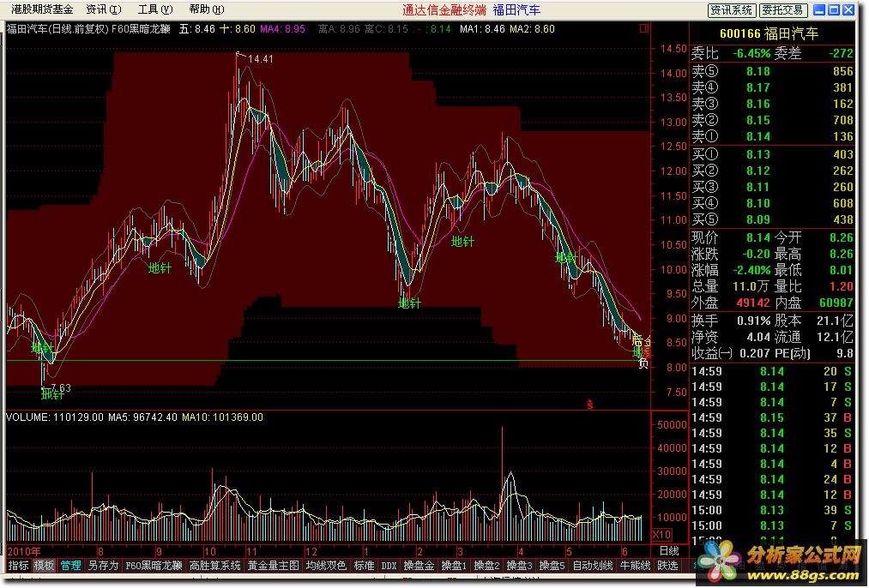The height and width of the screenshot is (588, 869).
Task: Switch to 操盘2 indicator tab
Action: (486, 566)
